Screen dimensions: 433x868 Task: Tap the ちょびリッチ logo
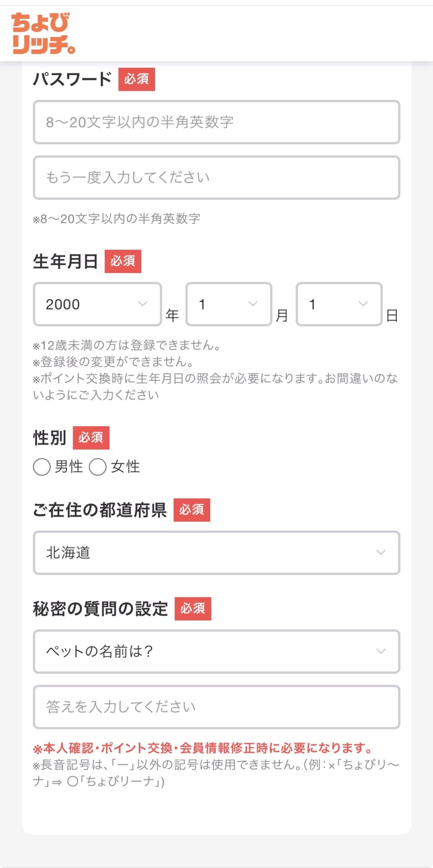(x=43, y=33)
